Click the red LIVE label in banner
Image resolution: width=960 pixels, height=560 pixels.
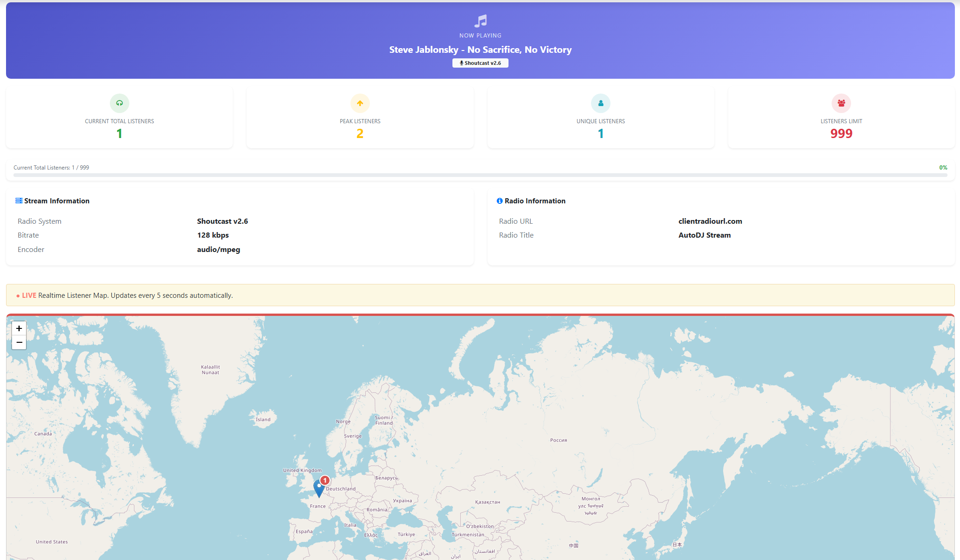(x=29, y=296)
